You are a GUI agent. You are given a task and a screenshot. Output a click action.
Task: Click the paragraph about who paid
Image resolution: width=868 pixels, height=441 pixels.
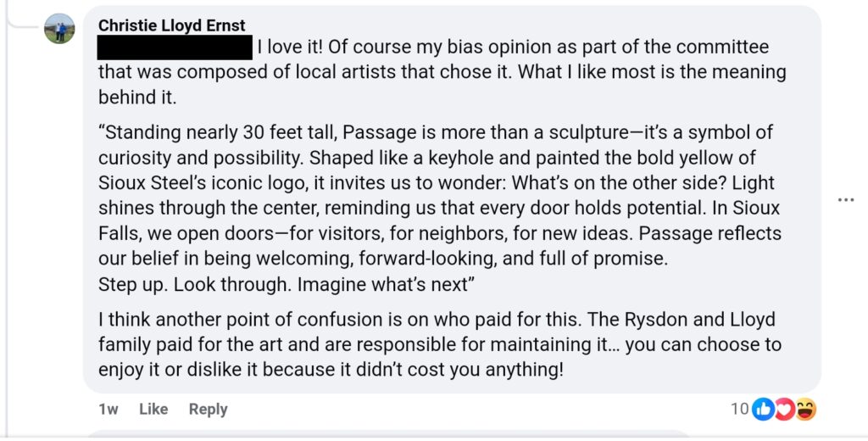click(x=440, y=344)
